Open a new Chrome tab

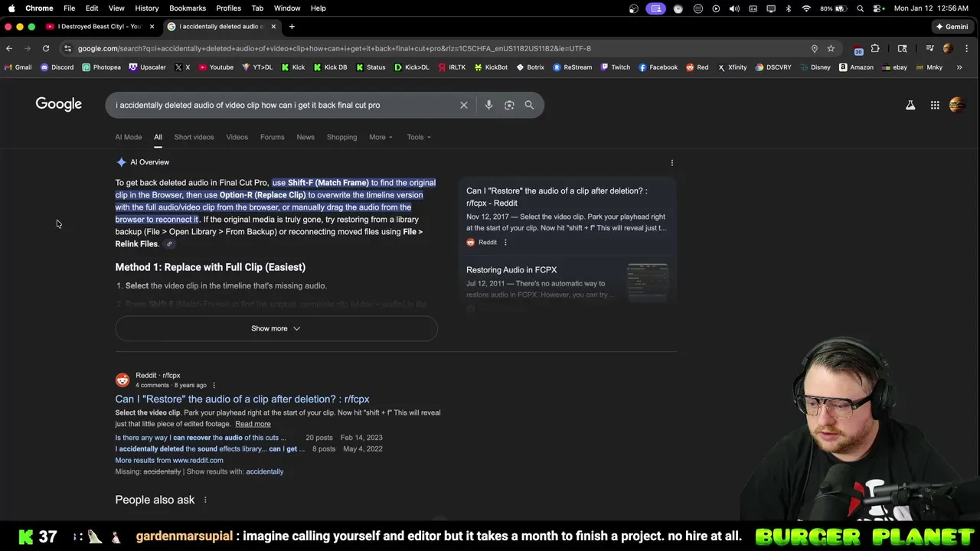tap(292, 26)
